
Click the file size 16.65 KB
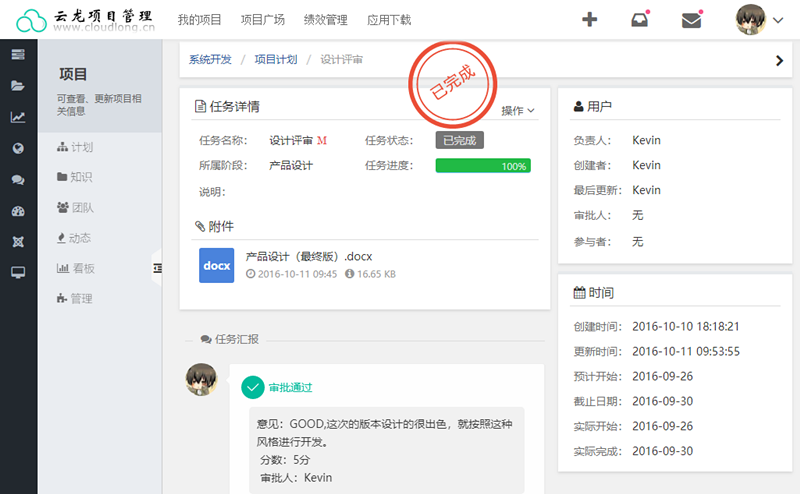377,274
